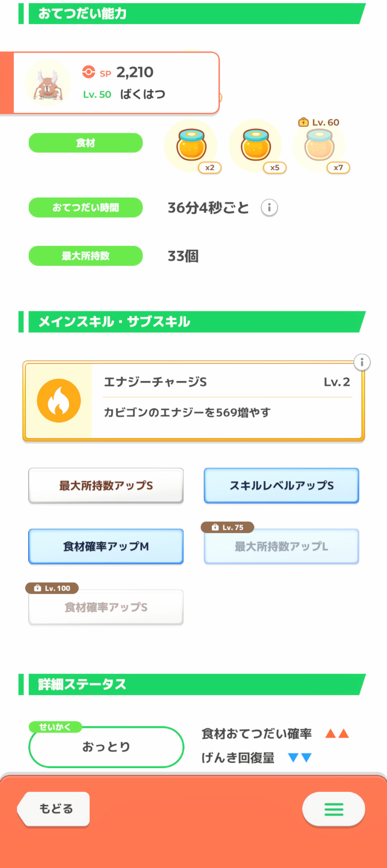Viewport: 387px width, 868px height.
Task: Tap the おてつだい時間 label
Action: pyautogui.click(x=86, y=207)
